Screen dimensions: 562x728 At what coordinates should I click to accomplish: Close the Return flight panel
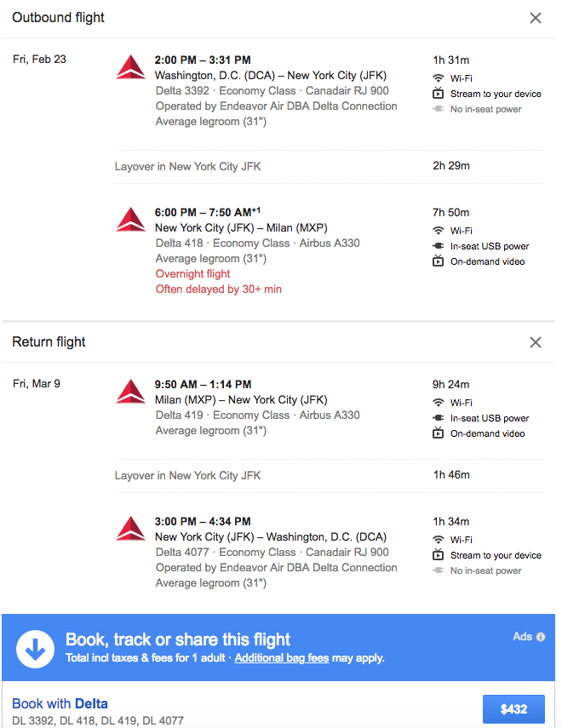click(535, 342)
